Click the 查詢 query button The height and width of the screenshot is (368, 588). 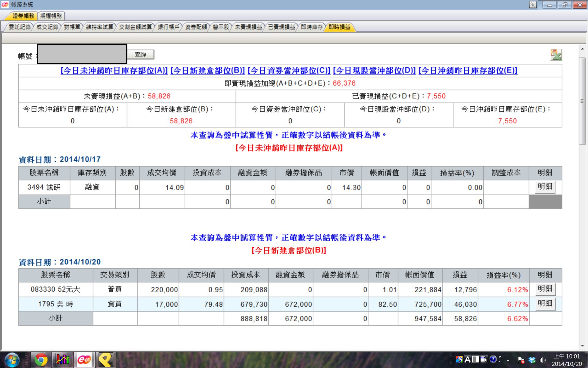pyautogui.click(x=140, y=55)
